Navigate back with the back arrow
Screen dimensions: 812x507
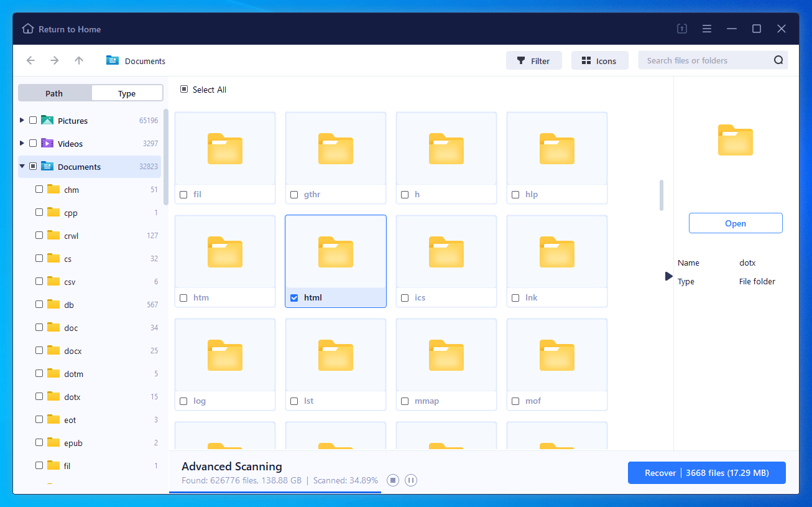[30, 60]
